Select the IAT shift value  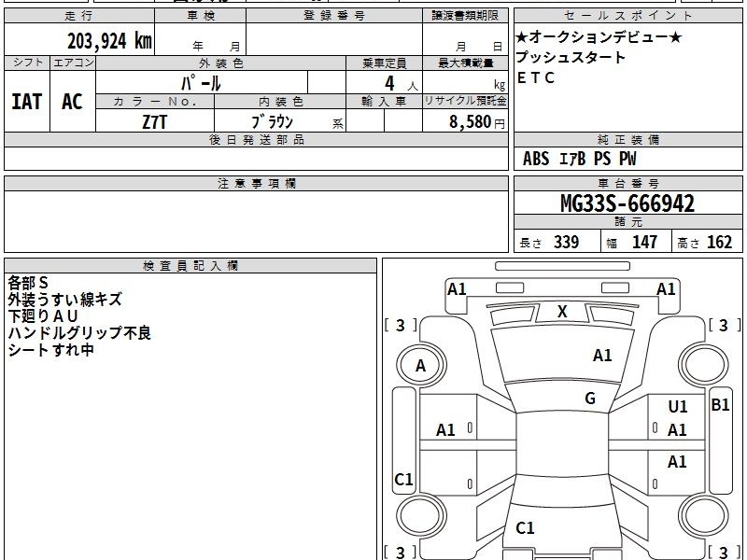[27, 102]
